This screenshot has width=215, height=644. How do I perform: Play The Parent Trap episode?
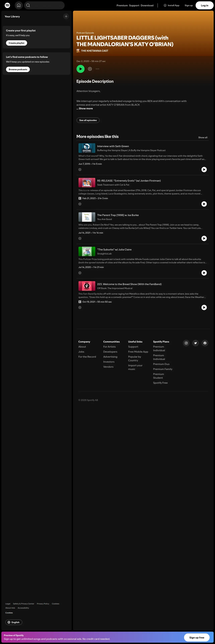[204, 239]
